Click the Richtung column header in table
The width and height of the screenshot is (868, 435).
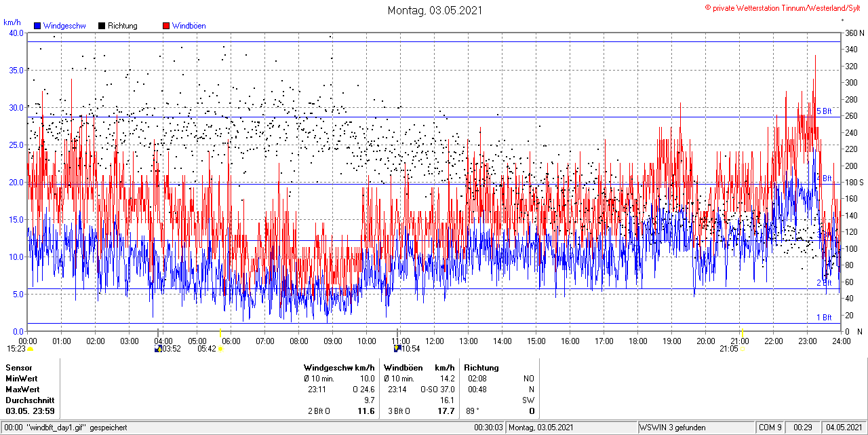pos(481,368)
